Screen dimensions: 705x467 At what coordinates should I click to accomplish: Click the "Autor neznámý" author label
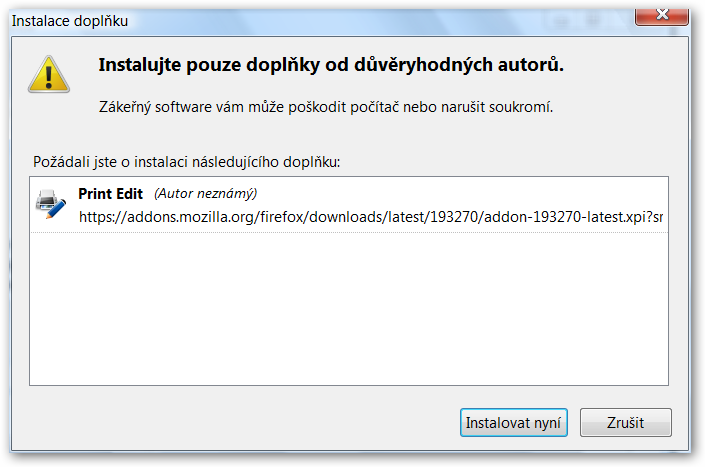click(x=205, y=194)
